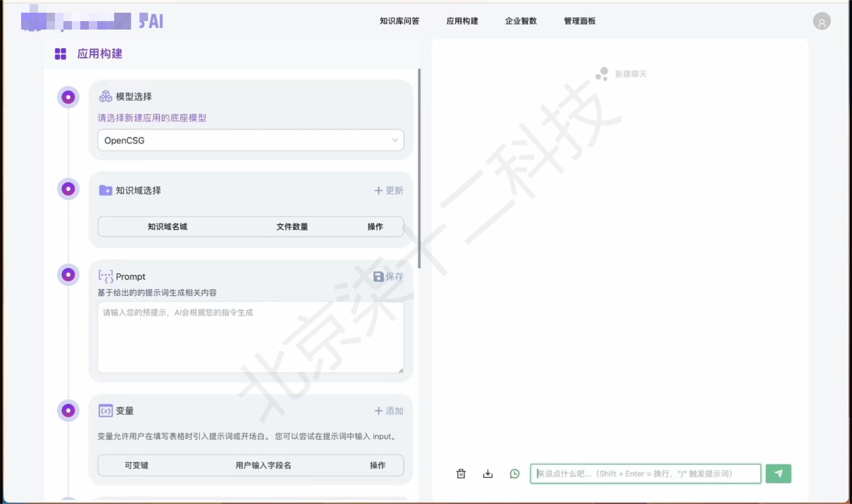
Task: Click the plus icon beside 添加
Action: point(378,411)
